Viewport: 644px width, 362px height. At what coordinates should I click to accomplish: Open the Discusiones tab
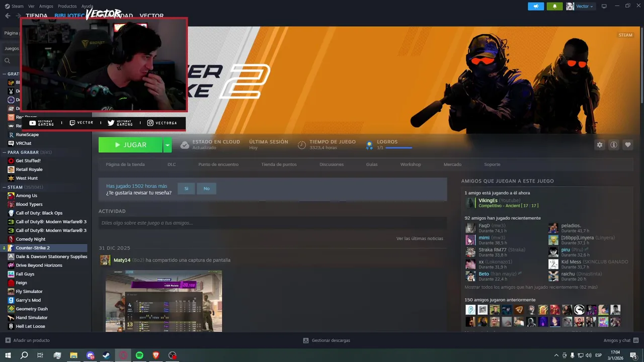coord(332,164)
